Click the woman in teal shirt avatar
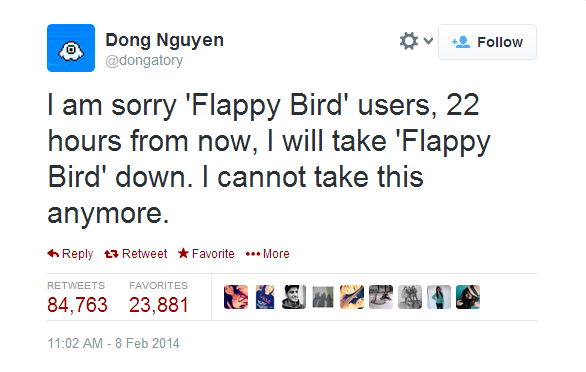586x372 pixels. pos(439,297)
